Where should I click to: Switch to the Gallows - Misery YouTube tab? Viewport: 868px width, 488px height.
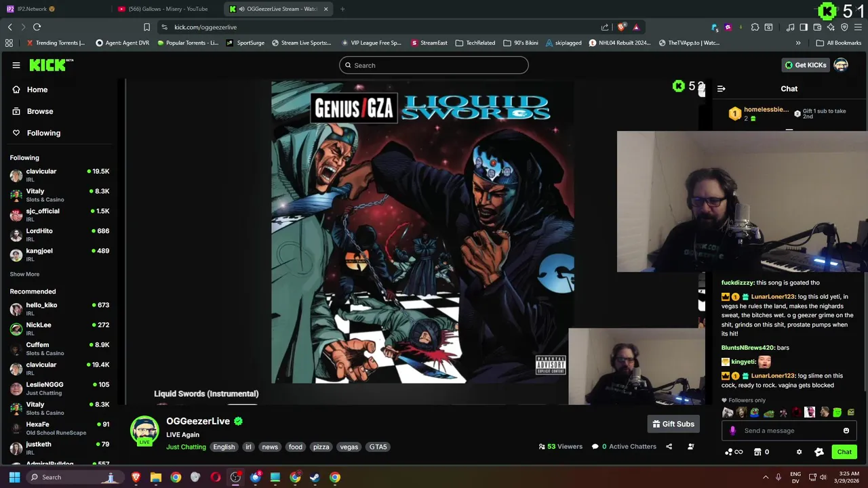pos(167,9)
